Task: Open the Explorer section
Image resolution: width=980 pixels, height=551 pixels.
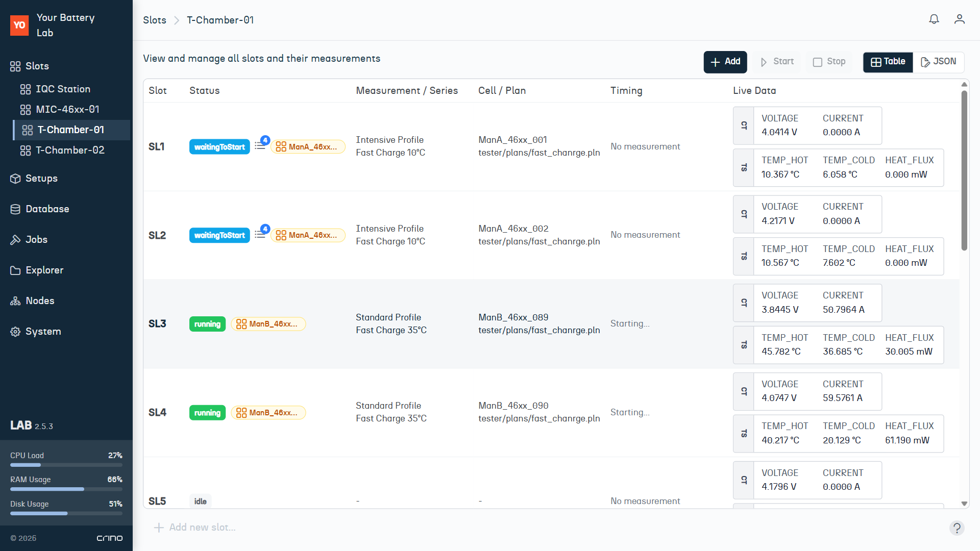Action: (x=44, y=270)
